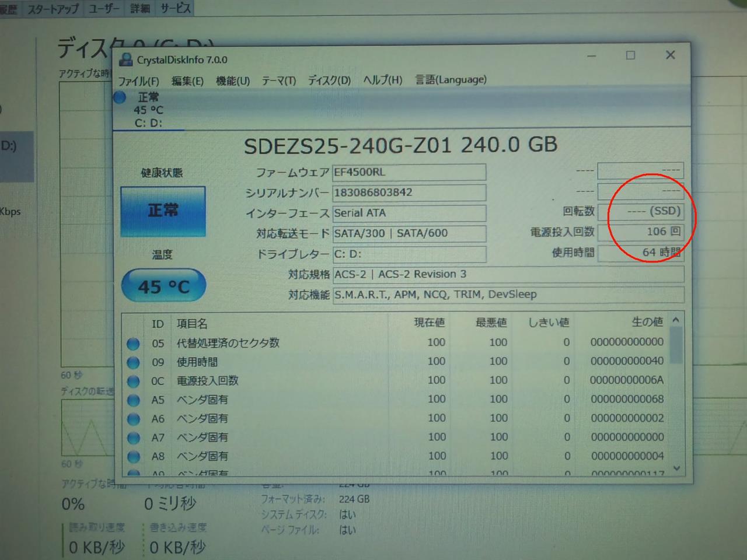
Task: Click the 現在値 column header
Action: pyautogui.click(x=430, y=323)
